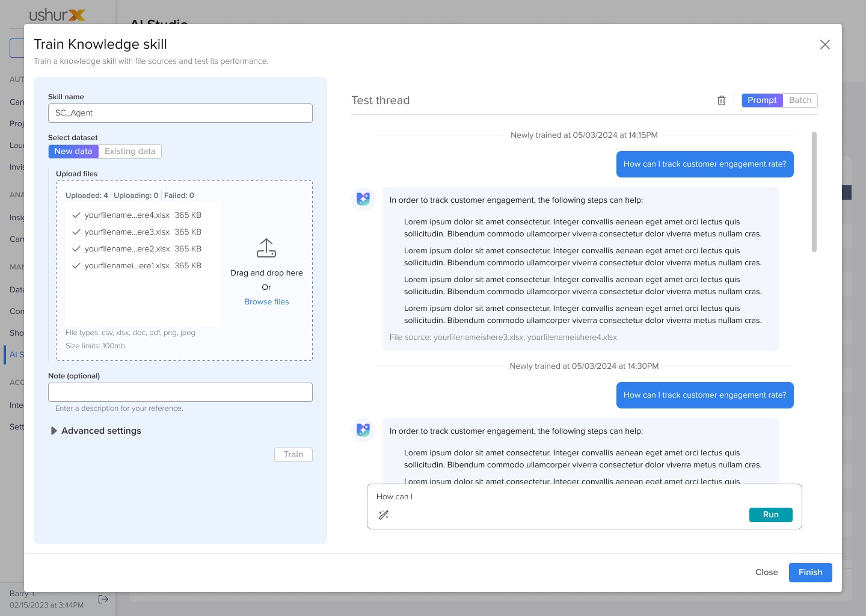Image resolution: width=866 pixels, height=616 pixels.
Task: Click 'Uploaded: 4' status text
Action: coord(87,196)
